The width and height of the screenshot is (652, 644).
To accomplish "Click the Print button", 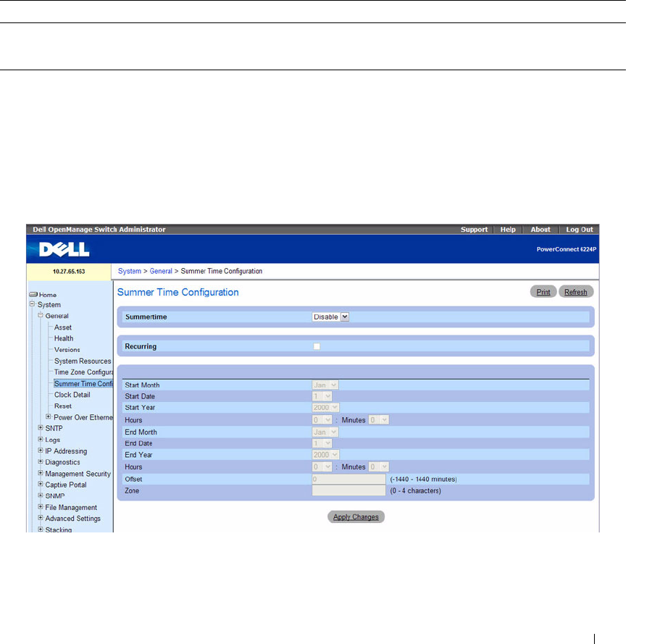I will (543, 292).
